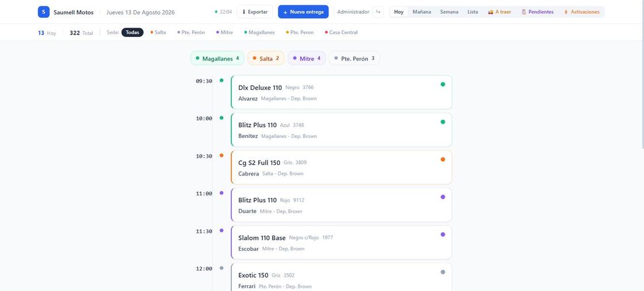The width and height of the screenshot is (644, 291).
Task: Open the Exotic 150 delivery card
Action: pyautogui.click(x=342, y=277)
